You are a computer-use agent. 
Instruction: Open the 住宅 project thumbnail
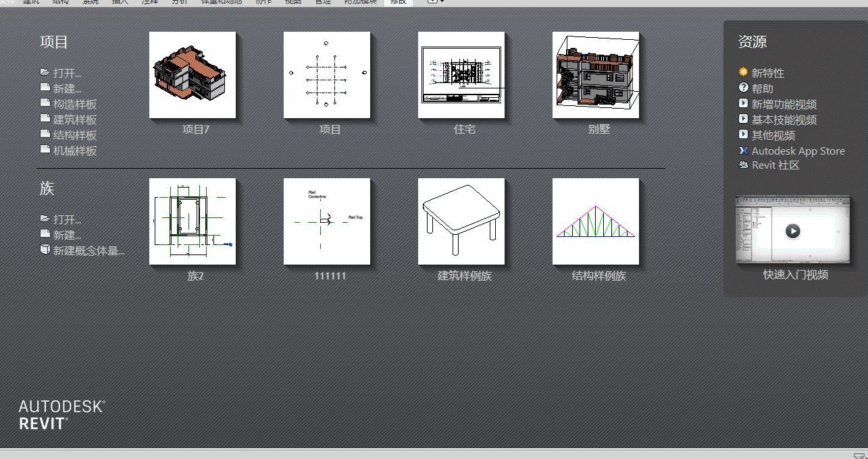[461, 75]
